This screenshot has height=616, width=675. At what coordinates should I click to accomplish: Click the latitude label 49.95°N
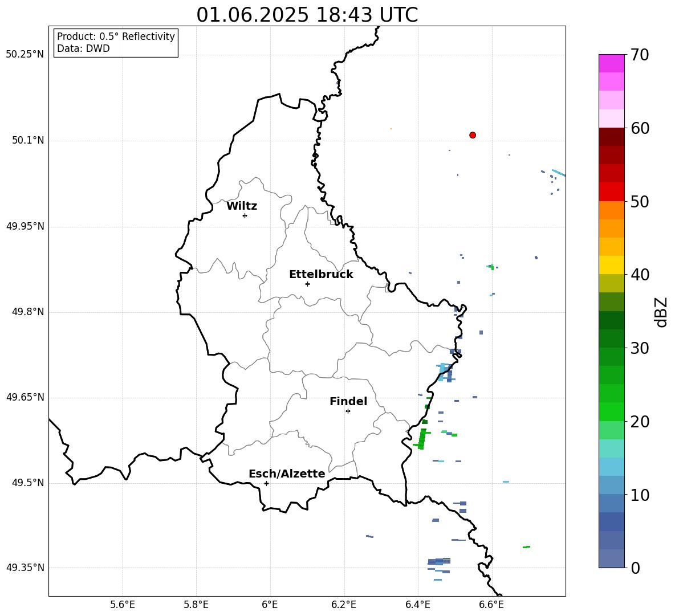(25, 226)
